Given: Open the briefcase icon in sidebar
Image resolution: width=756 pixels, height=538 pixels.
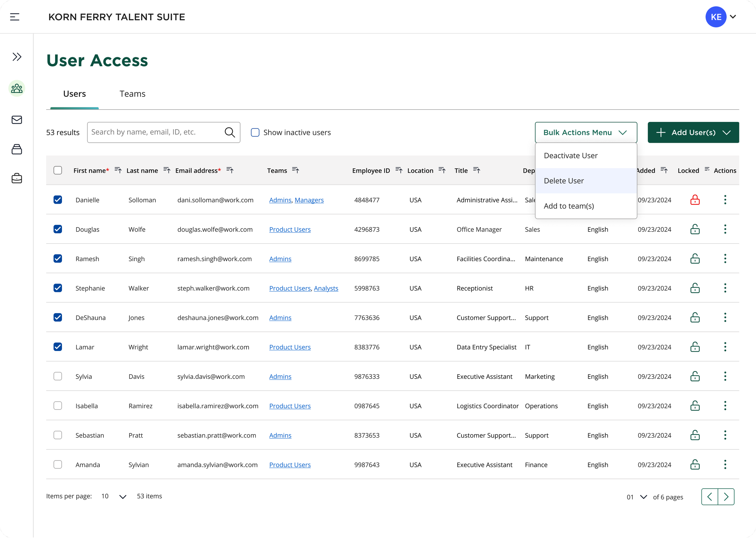Looking at the screenshot, I should [17, 178].
